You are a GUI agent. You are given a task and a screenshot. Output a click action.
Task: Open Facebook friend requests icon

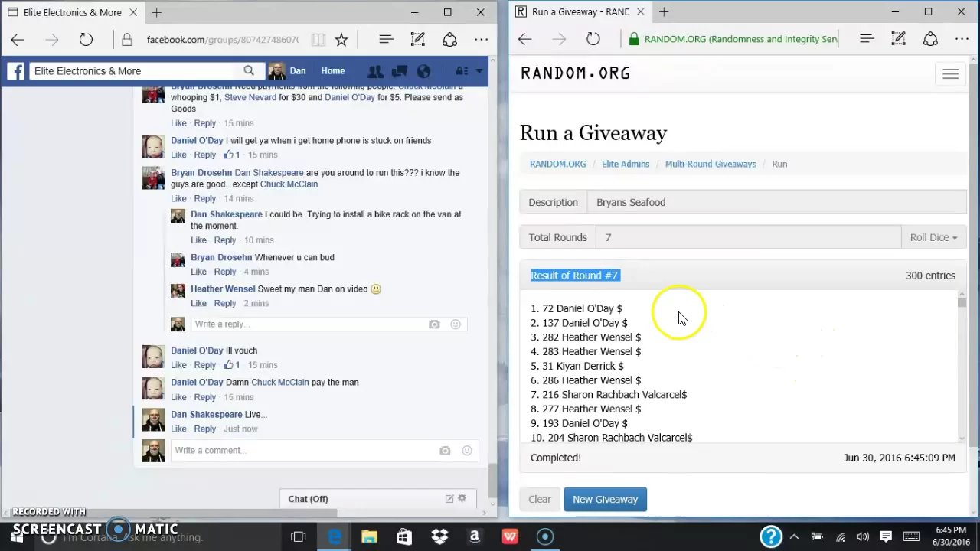pyautogui.click(x=375, y=71)
